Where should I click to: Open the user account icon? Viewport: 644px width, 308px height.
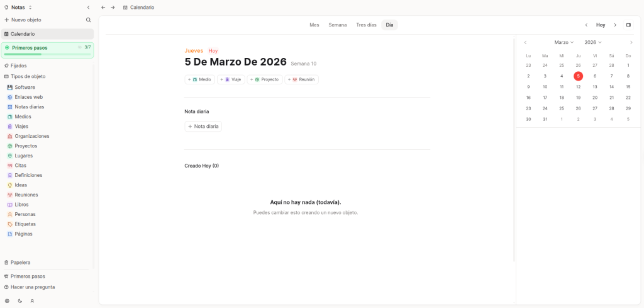(x=32, y=301)
